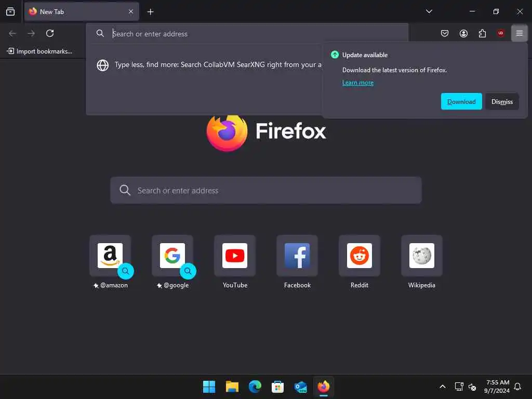Open the Wikipedia shortcut tile

[x=422, y=256]
